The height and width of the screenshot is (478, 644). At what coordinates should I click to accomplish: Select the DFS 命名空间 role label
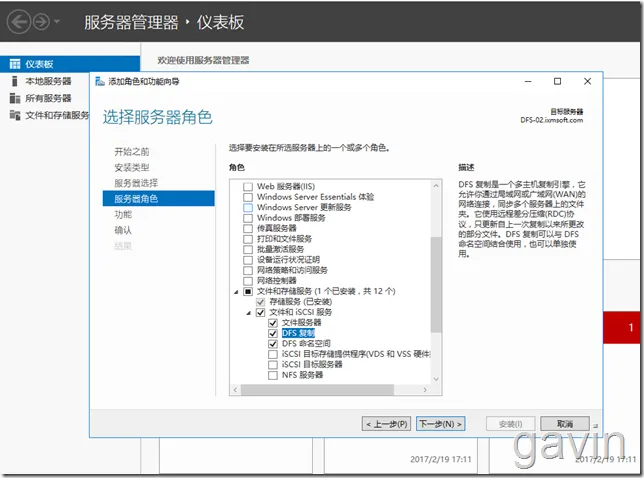tap(306, 343)
